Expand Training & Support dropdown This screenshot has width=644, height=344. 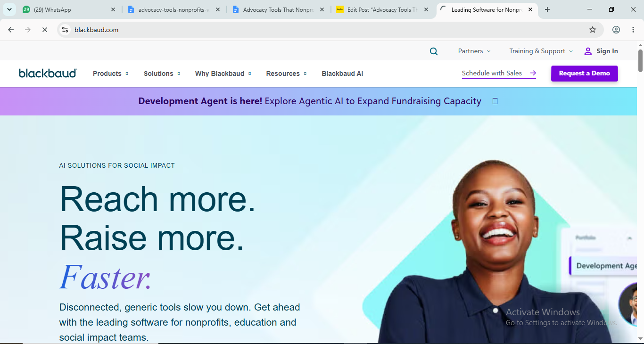(541, 51)
